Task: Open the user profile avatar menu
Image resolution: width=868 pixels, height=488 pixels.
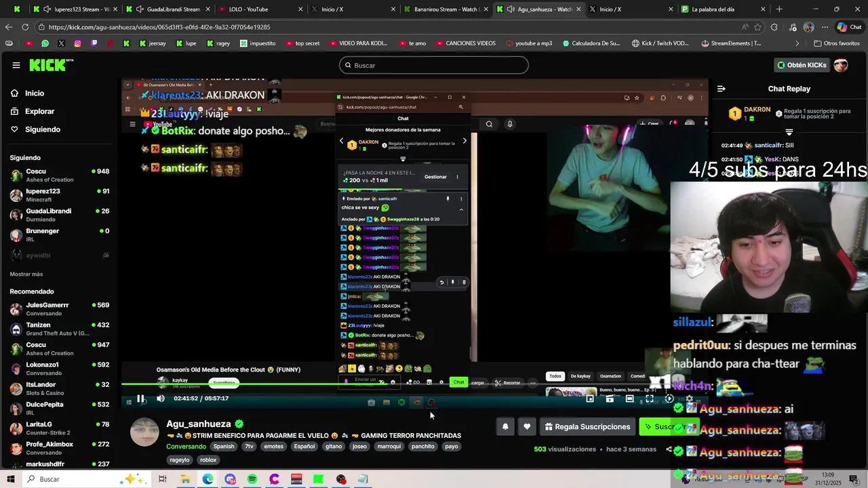Action: tap(841, 65)
